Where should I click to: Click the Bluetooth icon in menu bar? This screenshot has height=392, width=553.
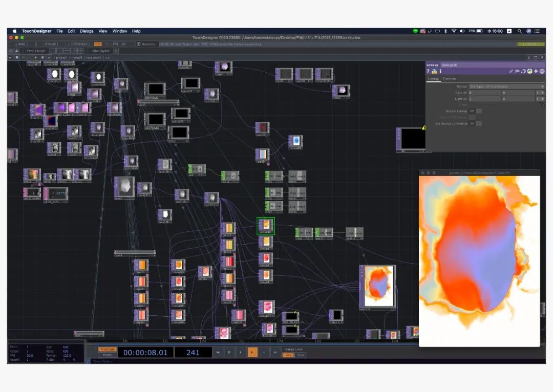click(445, 31)
